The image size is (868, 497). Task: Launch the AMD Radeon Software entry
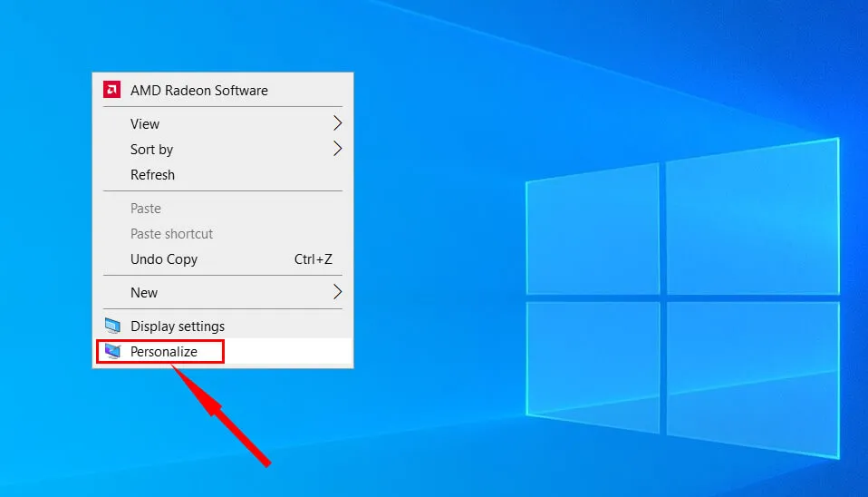pyautogui.click(x=199, y=91)
